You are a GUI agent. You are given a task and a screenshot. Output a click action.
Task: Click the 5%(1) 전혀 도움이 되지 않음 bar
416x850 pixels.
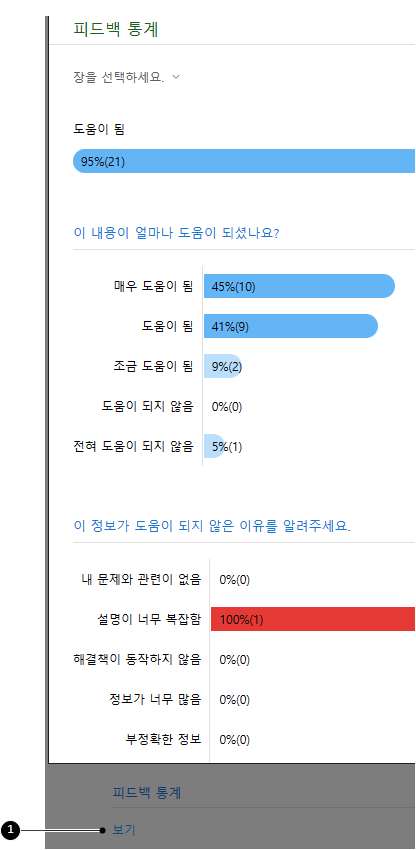tap(214, 447)
